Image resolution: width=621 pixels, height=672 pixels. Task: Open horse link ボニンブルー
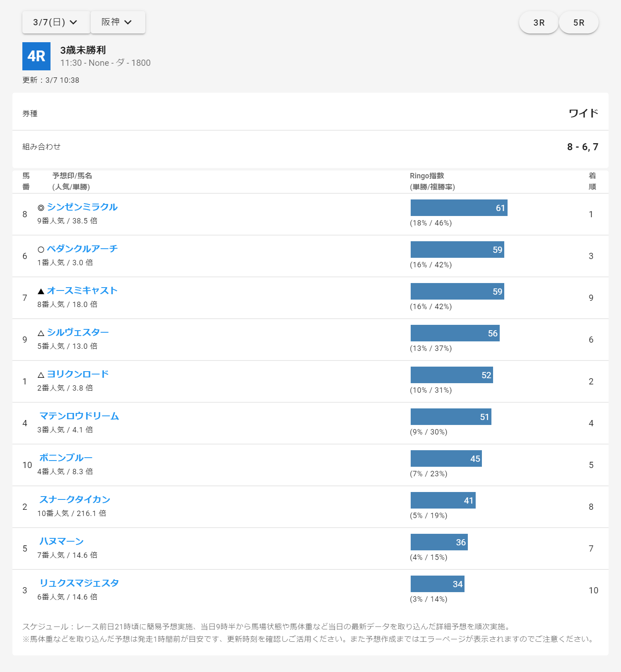(x=66, y=458)
